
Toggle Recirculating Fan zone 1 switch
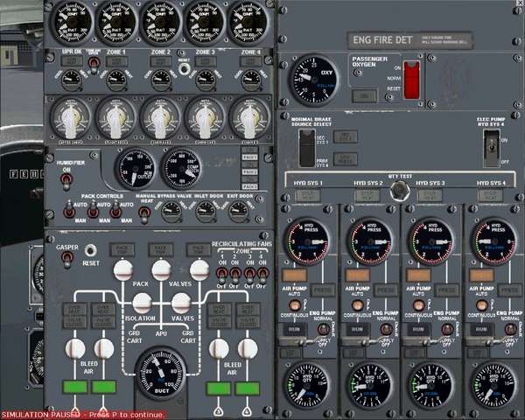coord(220,274)
